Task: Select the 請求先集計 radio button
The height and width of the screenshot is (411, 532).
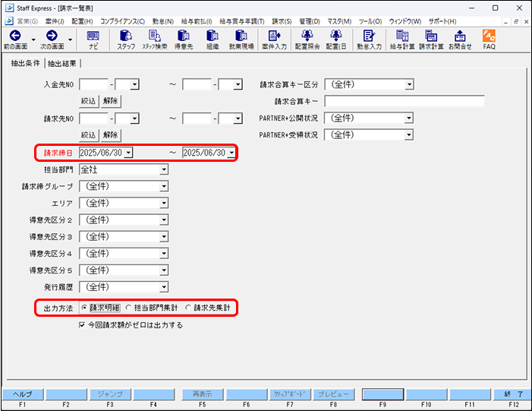Action: tap(188, 308)
